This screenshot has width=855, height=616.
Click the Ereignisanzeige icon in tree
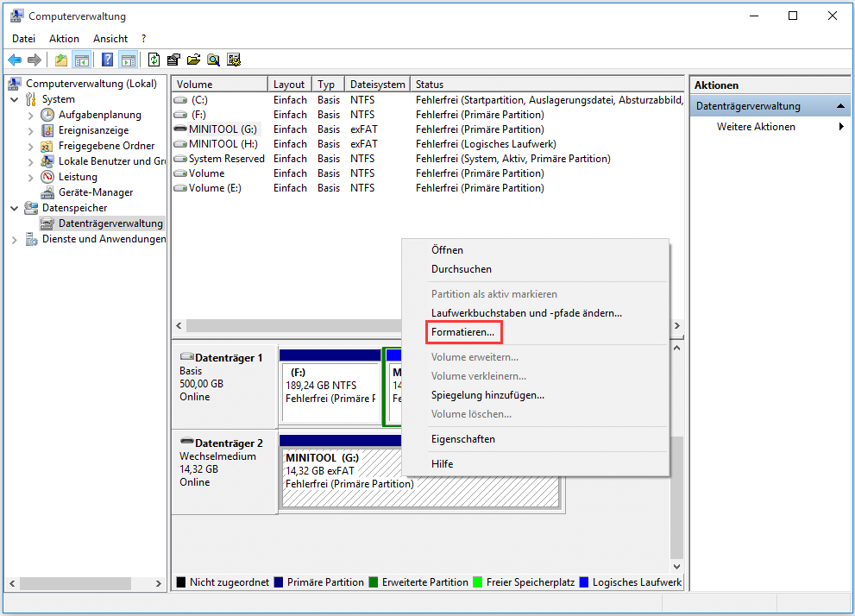[48, 130]
